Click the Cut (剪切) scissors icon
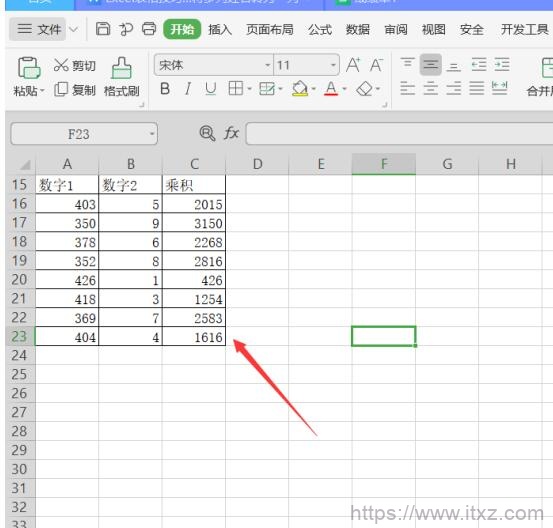 pyautogui.click(x=61, y=65)
